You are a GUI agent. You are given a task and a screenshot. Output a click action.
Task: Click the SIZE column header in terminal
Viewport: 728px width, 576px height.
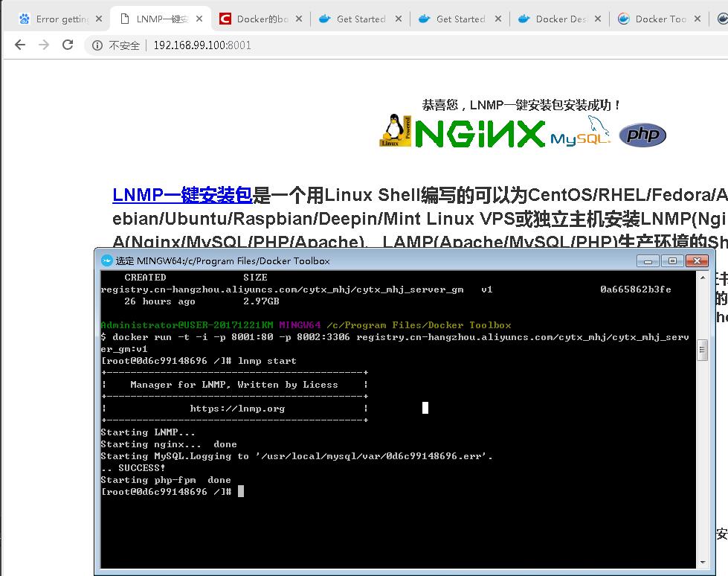[255, 278]
